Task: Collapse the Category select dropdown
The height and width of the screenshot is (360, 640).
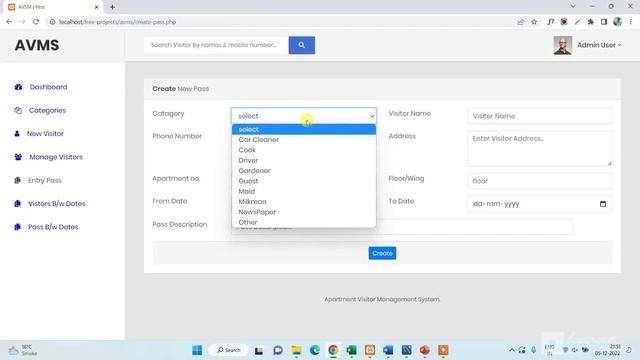Action: [x=304, y=116]
